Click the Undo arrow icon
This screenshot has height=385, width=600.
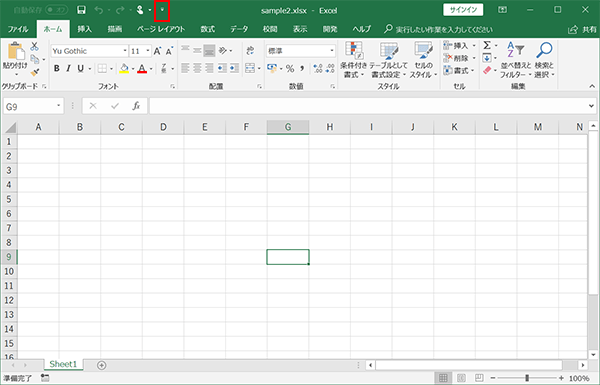pyautogui.click(x=98, y=10)
